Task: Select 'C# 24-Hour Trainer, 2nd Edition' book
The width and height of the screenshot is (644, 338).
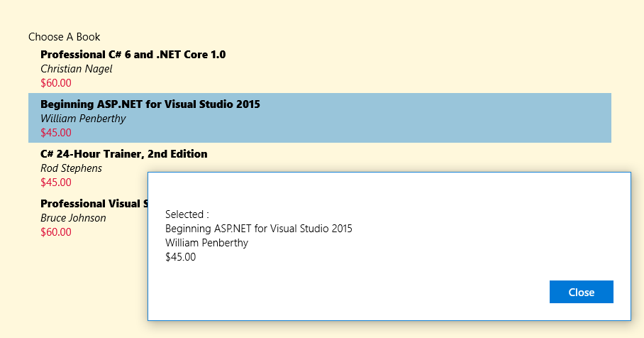Action: click(123, 154)
